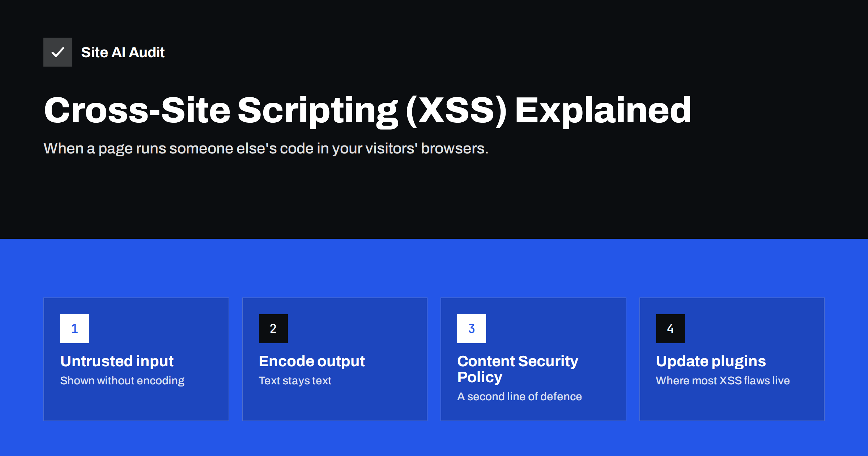868x456 pixels.
Task: Select the Content Security Policy heading
Action: 518,369
